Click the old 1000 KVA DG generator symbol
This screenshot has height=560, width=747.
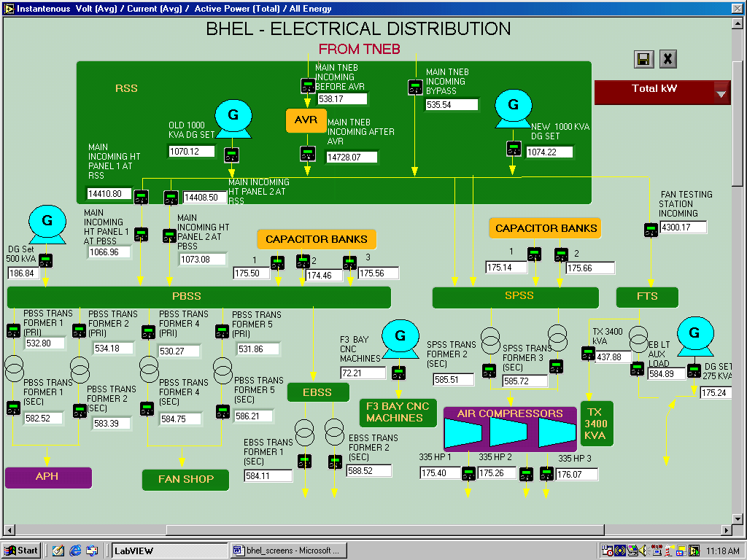click(x=233, y=119)
